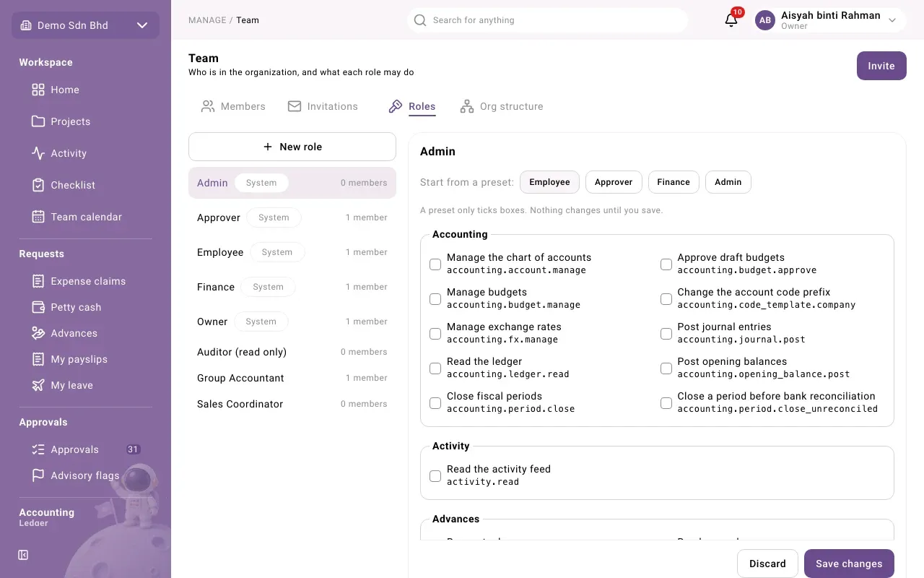Open Team calendar icon in sidebar
Image resolution: width=924 pixels, height=578 pixels.
coord(38,217)
